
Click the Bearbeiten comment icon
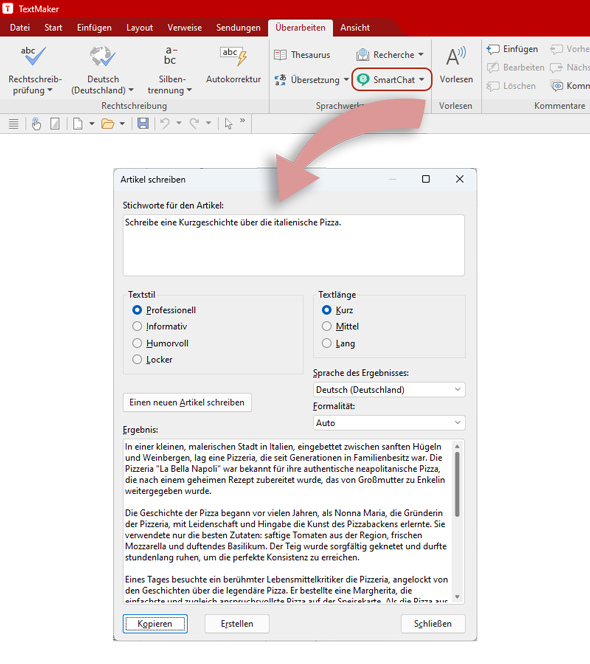(x=493, y=67)
